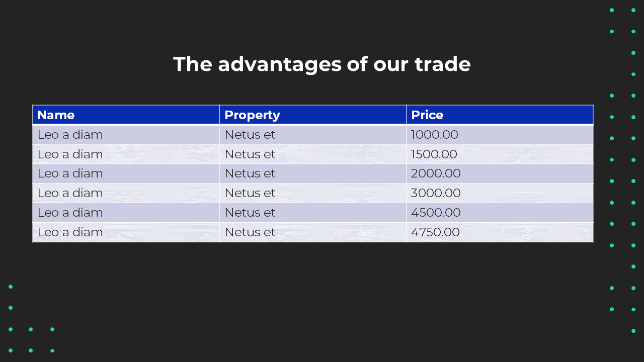Click the price cell showing 1500.00

pos(434,154)
